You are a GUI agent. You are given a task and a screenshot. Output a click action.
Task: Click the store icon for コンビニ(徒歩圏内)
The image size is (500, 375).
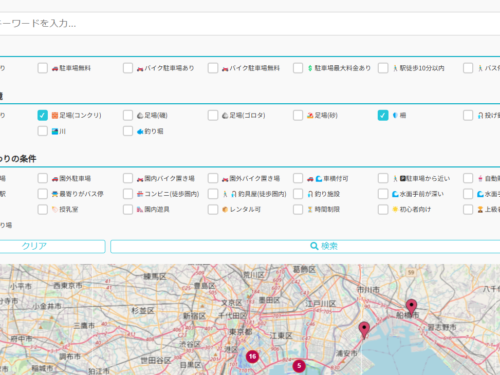(x=140, y=194)
